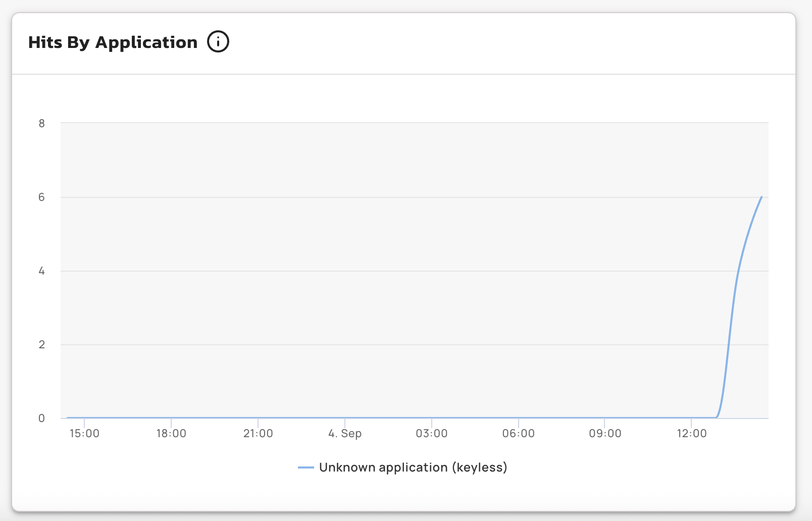
Task: Click the line's end point at 6 hits
Action: [x=762, y=197]
